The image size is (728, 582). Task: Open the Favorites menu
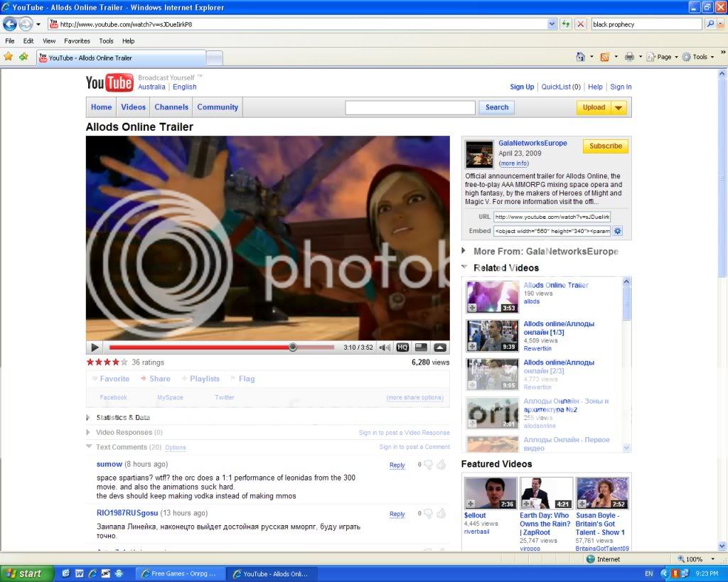(77, 41)
